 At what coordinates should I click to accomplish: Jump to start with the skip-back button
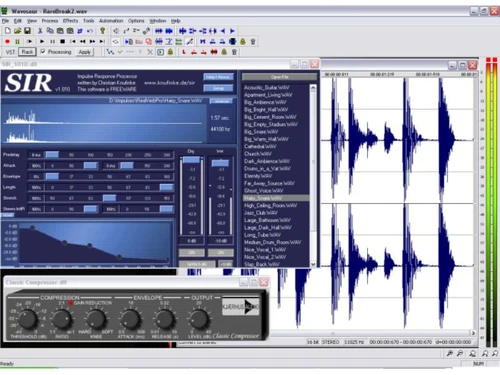pos(72,42)
